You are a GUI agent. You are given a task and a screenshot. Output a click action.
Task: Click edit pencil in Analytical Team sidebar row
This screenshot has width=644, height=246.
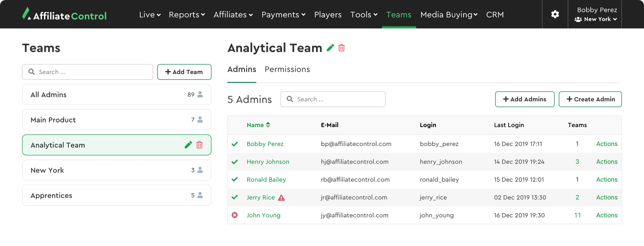[188, 145]
